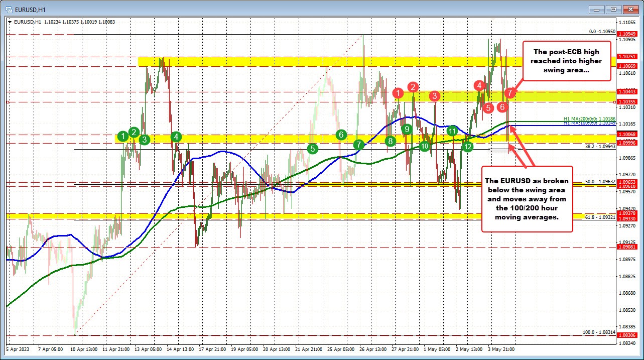Viewport: 644px width, 360px height.
Task: Click the small triangle beside the EURUSD,H1 header
Action: tap(10, 22)
